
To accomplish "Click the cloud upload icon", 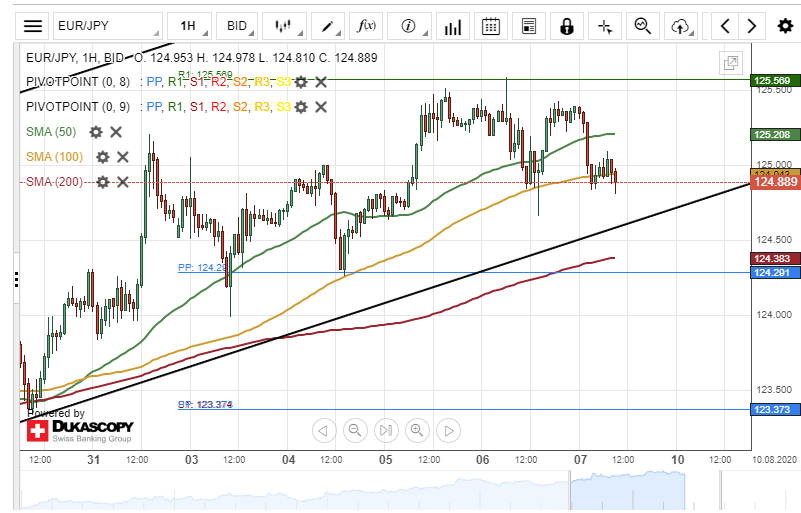I will tap(682, 26).
